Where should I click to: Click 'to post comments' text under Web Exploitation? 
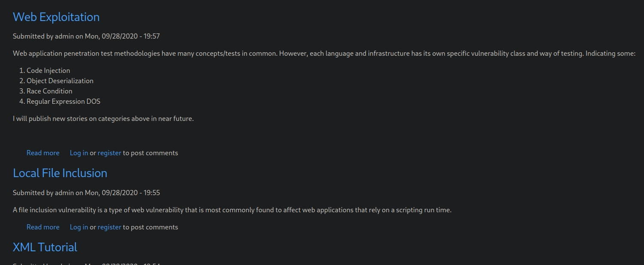(x=150, y=153)
